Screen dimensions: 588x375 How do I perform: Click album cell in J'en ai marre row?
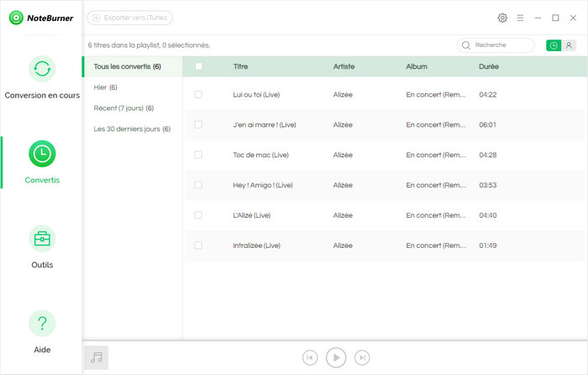tap(436, 124)
